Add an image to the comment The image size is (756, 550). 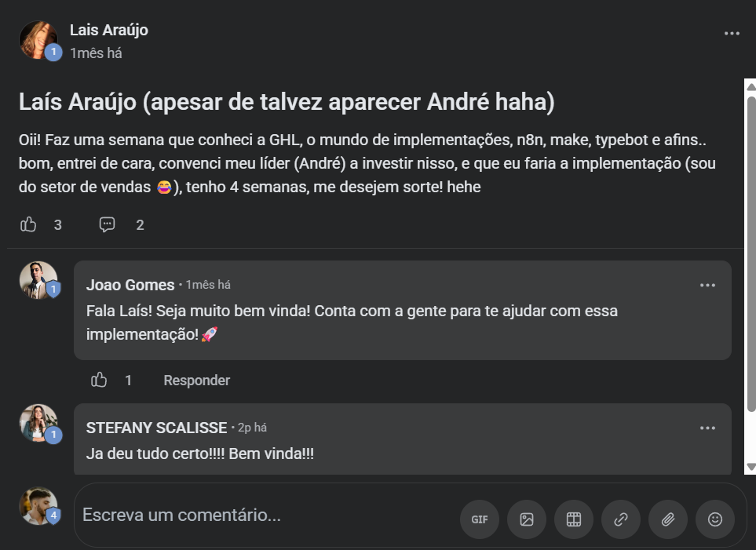tap(527, 519)
